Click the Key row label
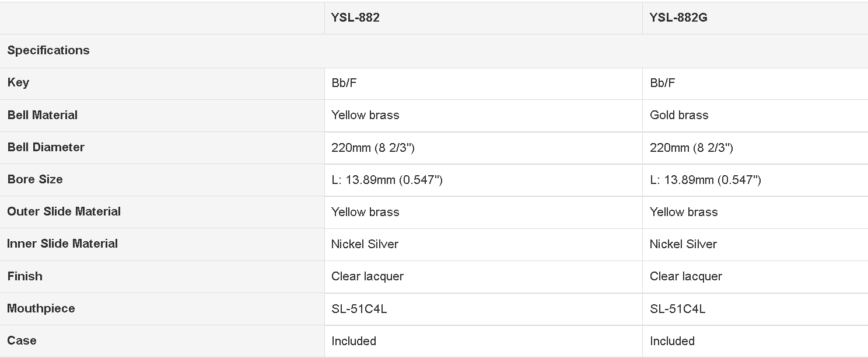 (x=18, y=82)
